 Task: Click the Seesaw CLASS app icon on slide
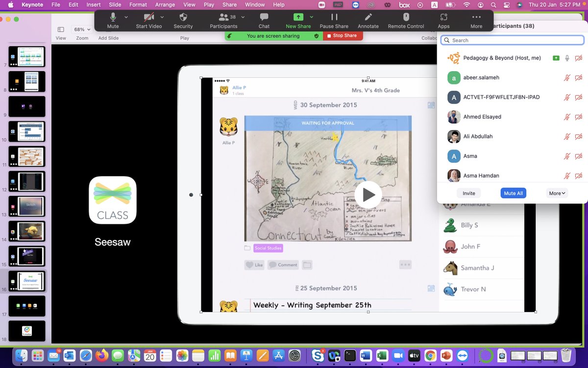coord(113,200)
